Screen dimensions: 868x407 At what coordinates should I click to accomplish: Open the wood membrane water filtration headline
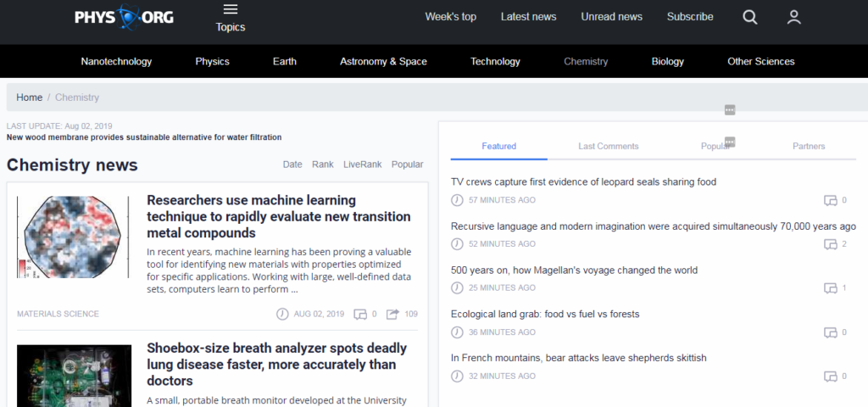(144, 137)
